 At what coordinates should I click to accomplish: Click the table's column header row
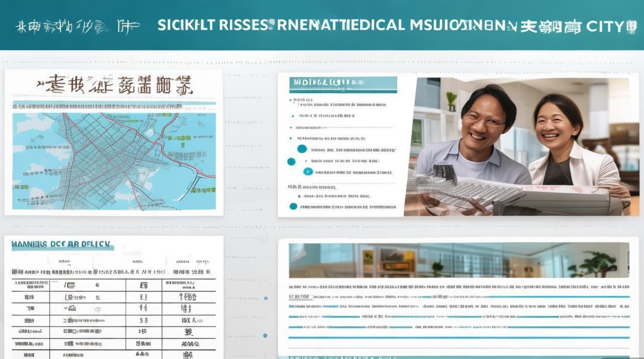coord(114,271)
